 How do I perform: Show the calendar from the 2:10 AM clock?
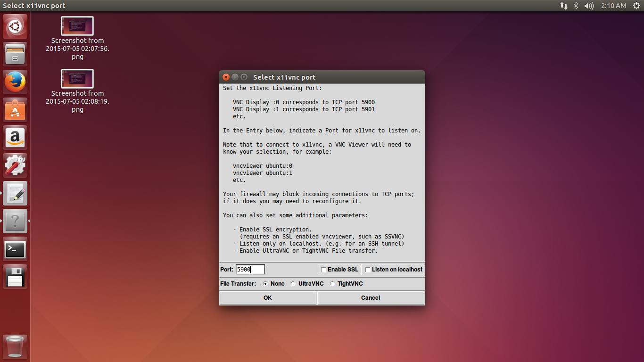(614, 6)
